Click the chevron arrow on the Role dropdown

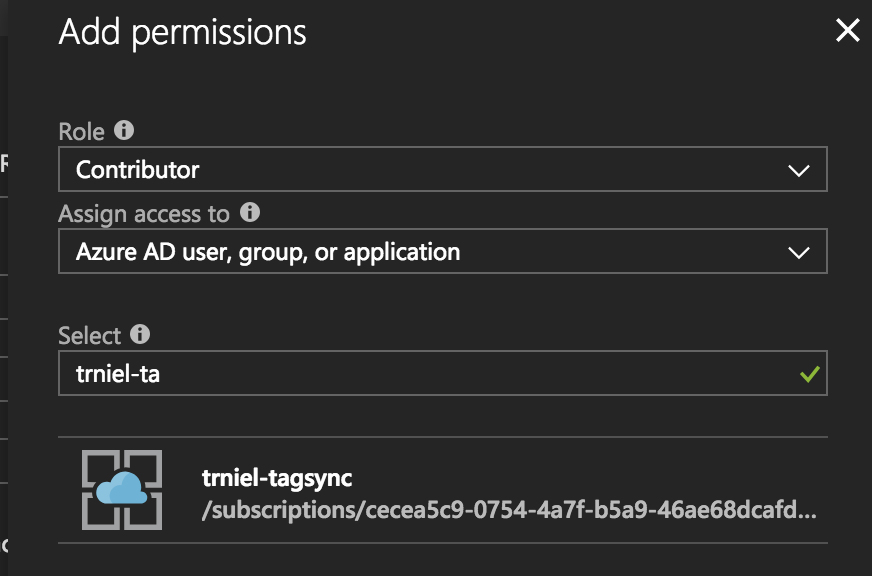coord(798,171)
